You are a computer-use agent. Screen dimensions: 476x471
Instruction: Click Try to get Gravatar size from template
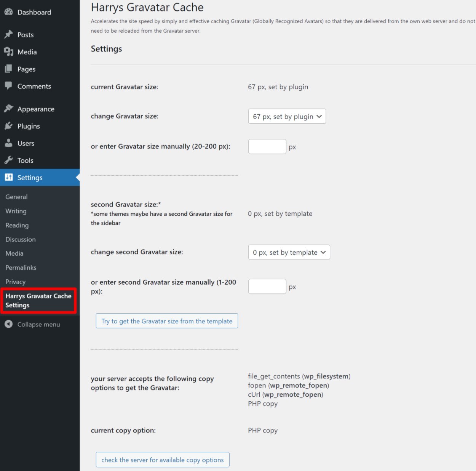pos(167,321)
